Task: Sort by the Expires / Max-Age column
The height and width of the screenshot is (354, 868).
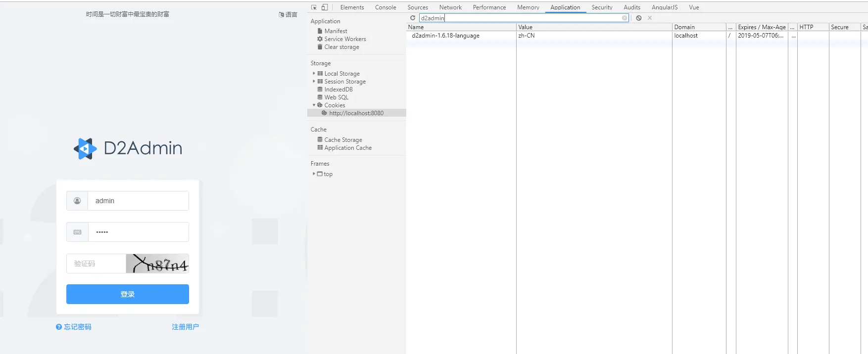Action: [762, 27]
